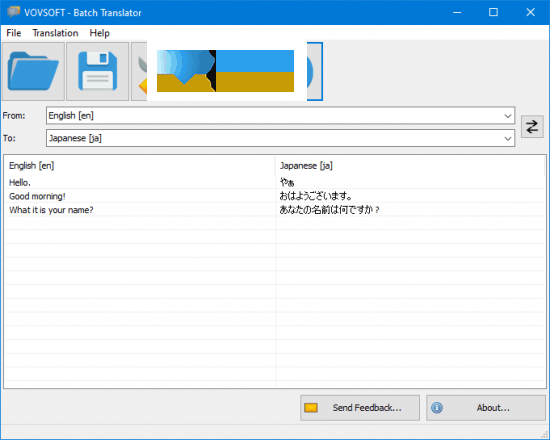Viewport: 550px width, 440px height.
Task: Click the Japanese [ja] column header
Action: (x=410, y=166)
